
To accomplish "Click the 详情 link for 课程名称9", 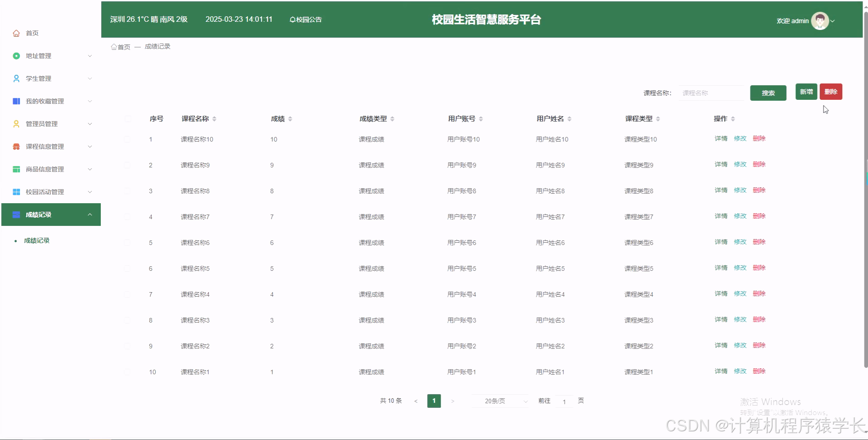I will tap(720, 164).
